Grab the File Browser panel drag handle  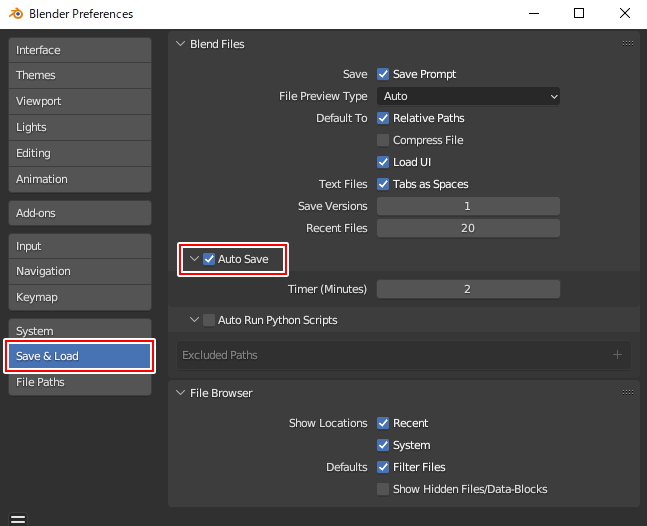tap(627, 393)
